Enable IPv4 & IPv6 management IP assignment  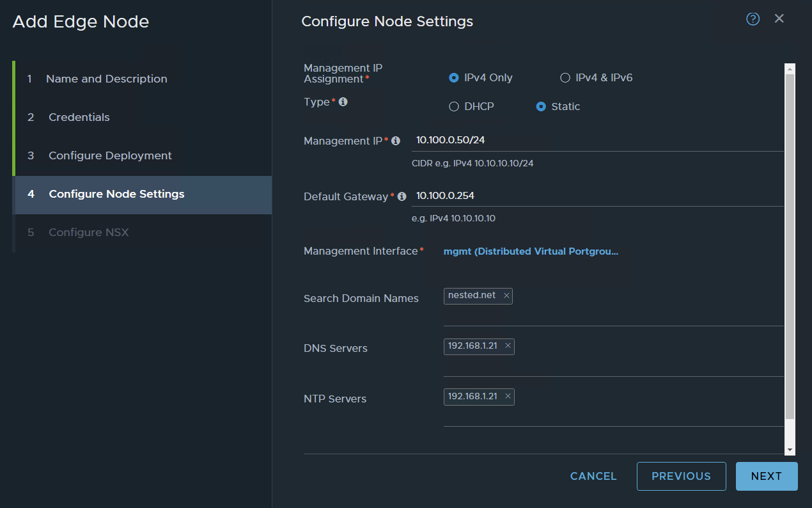point(565,77)
